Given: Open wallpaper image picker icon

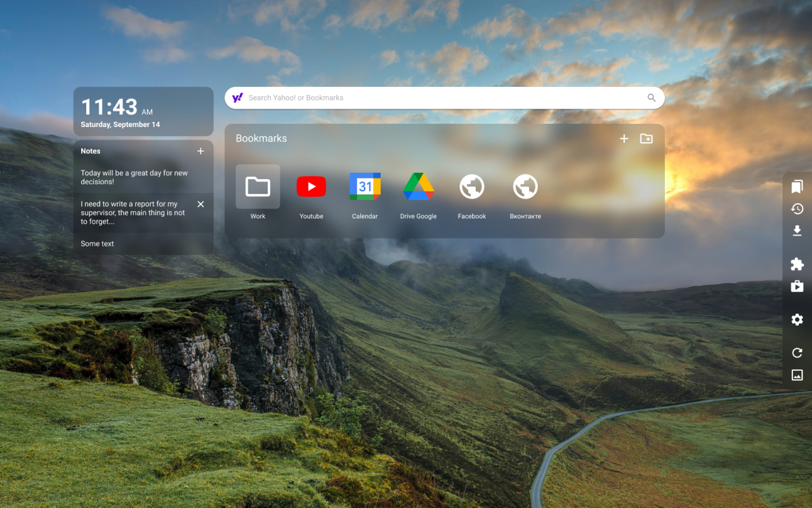Looking at the screenshot, I should tap(797, 375).
